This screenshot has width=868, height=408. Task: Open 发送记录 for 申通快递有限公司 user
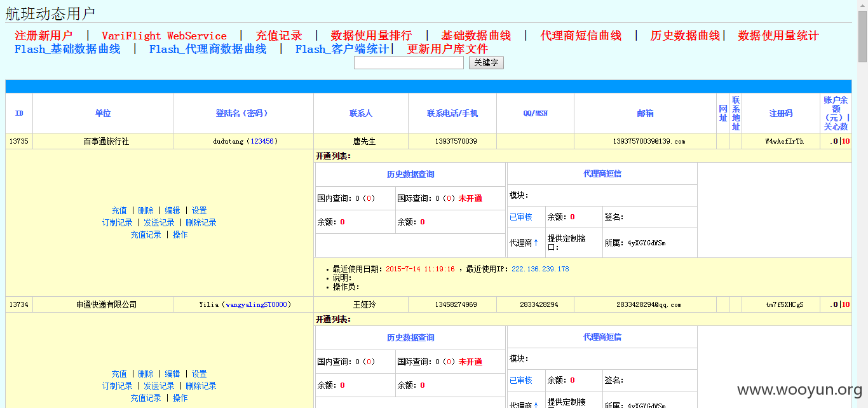(159, 386)
